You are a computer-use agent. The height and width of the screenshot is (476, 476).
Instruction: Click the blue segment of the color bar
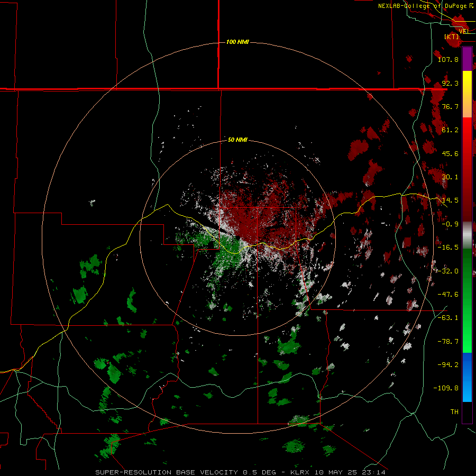pyautogui.click(x=467, y=377)
